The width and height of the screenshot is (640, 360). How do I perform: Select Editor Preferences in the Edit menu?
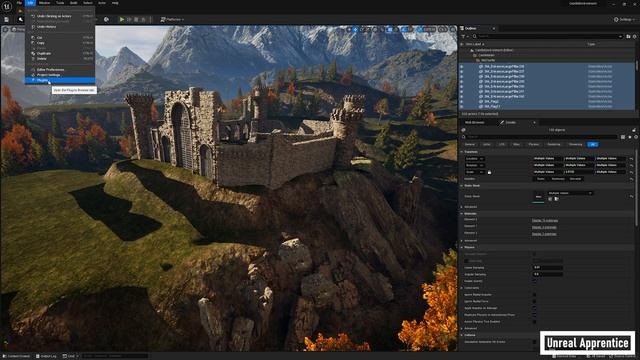click(60, 69)
